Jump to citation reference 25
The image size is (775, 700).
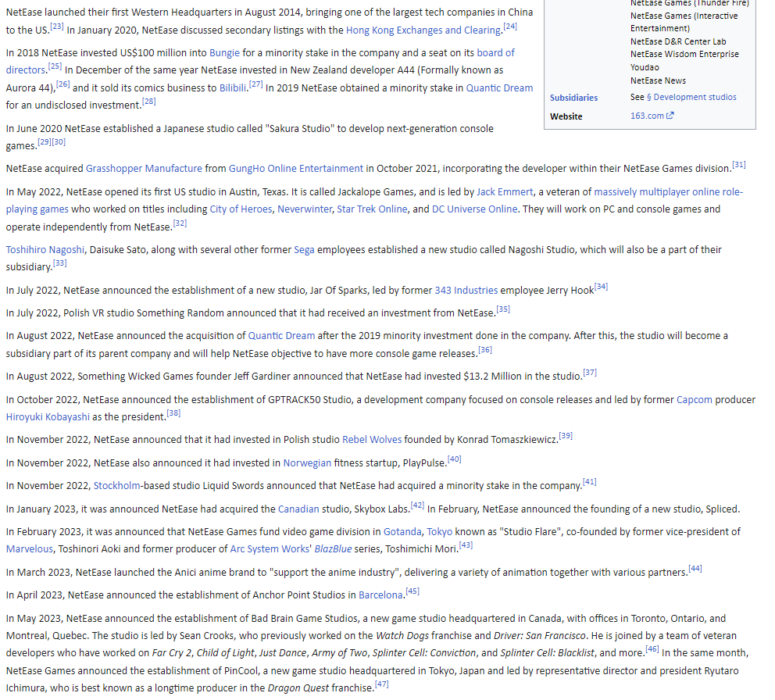[55, 66]
